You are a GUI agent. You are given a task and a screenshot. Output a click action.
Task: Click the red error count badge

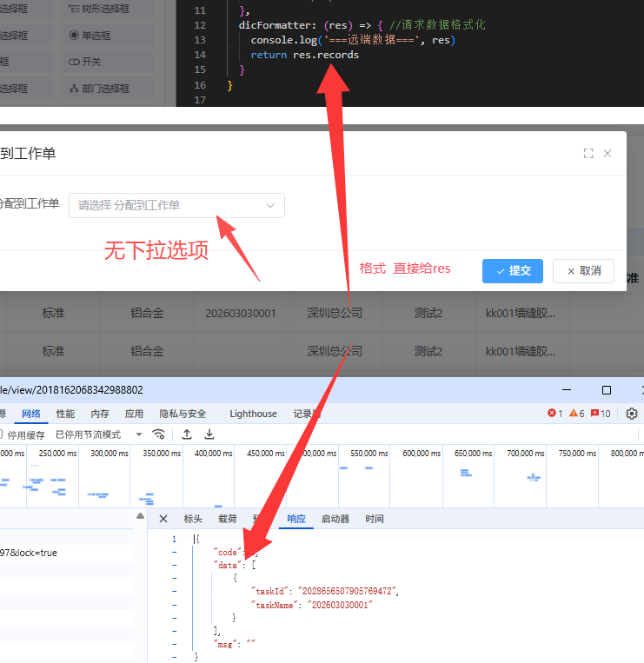[554, 414]
